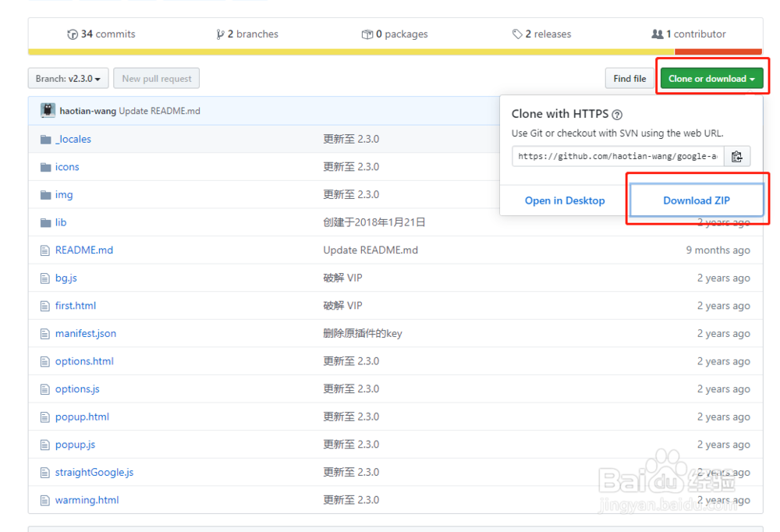Screen dimensions: 780x532
Task: Click the options.html file icon
Action: tap(45, 361)
